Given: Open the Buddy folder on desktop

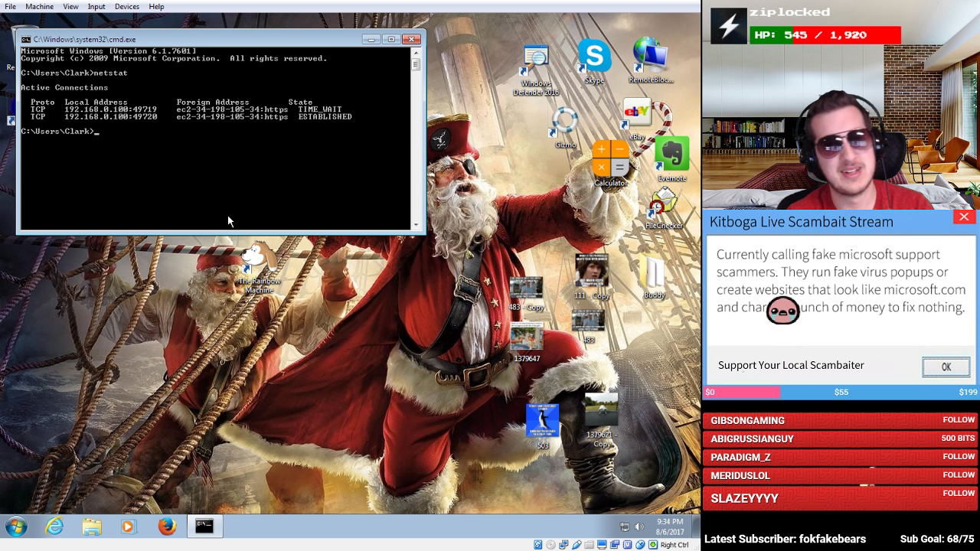Looking at the screenshot, I should pos(655,277).
